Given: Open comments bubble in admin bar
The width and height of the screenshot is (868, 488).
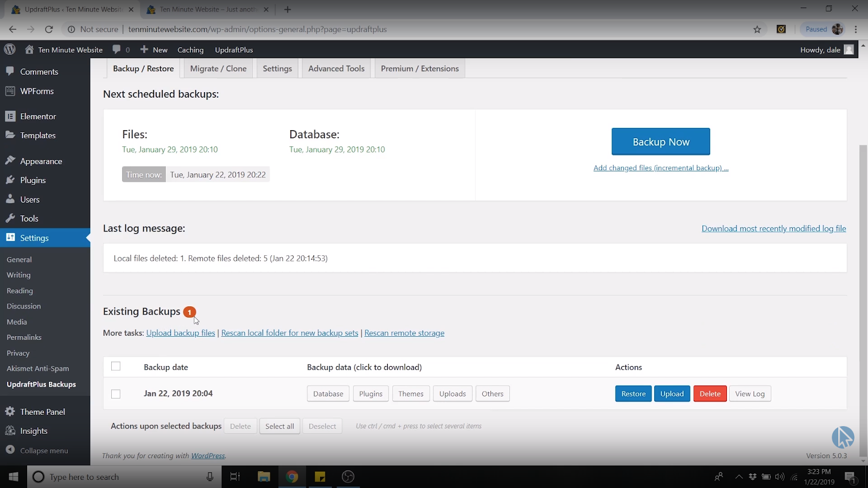Looking at the screenshot, I should [x=121, y=49].
